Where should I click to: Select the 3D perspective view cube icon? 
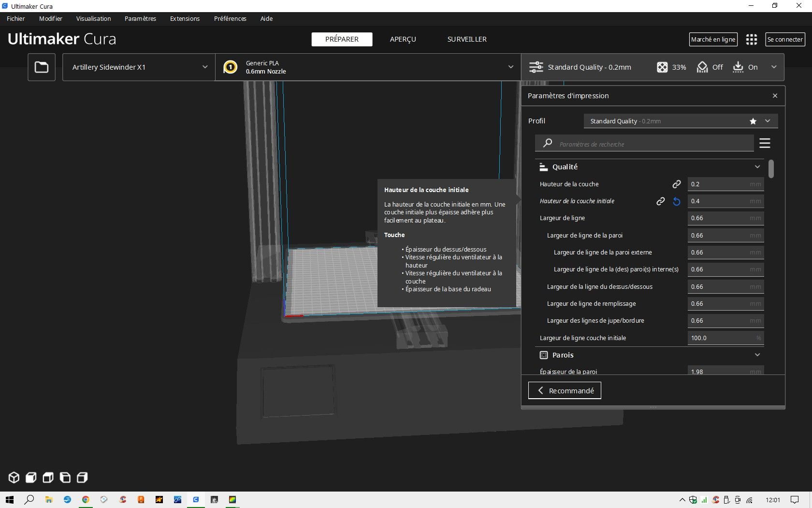[x=14, y=478]
